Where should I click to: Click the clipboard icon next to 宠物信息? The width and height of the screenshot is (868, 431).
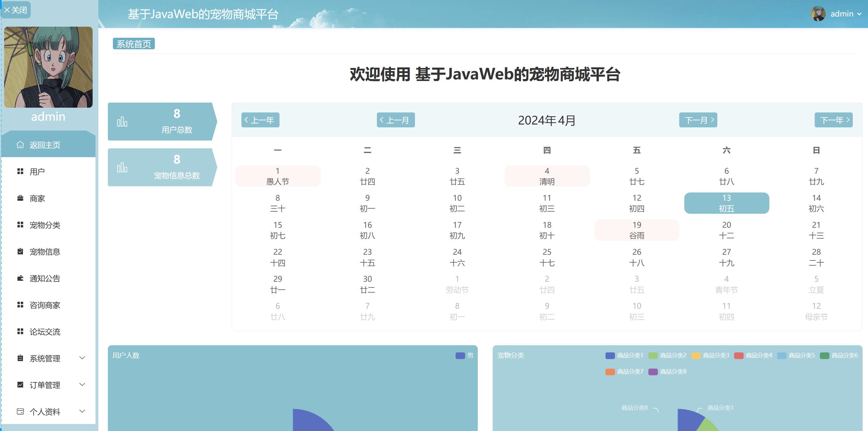20,251
